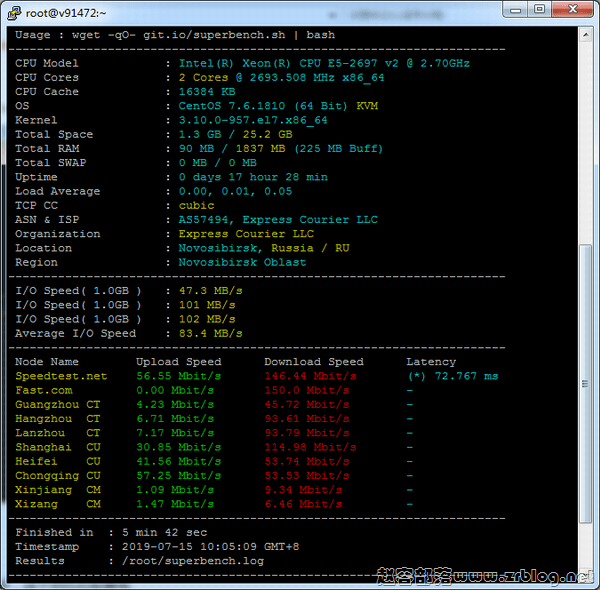The image size is (600, 590).
Task: Click the root@v91472:~ title text
Action: click(66, 13)
